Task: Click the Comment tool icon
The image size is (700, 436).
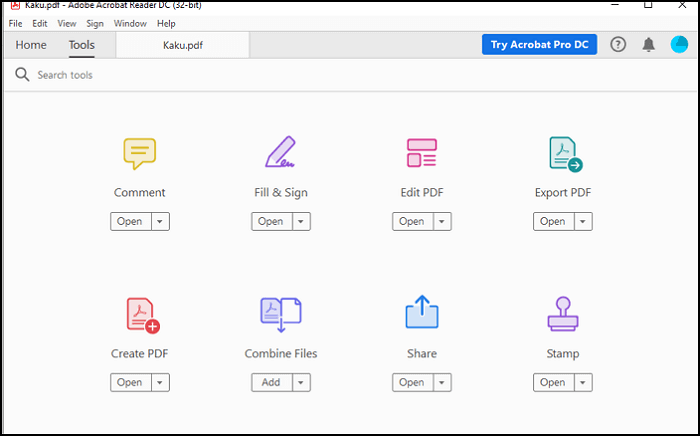Action: click(139, 153)
